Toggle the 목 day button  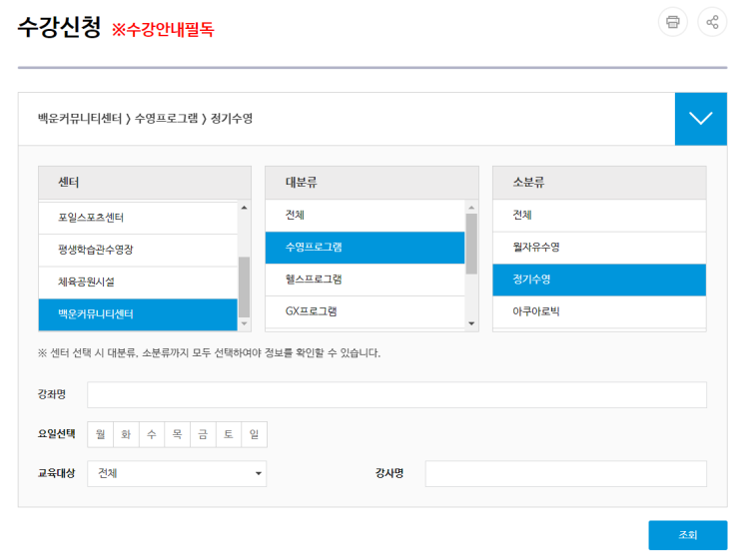click(x=177, y=434)
